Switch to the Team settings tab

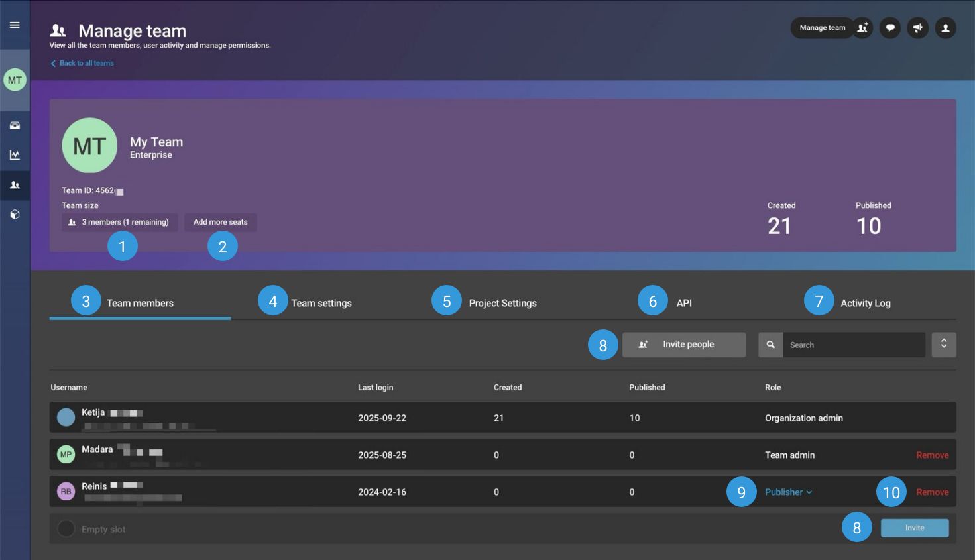(x=321, y=303)
